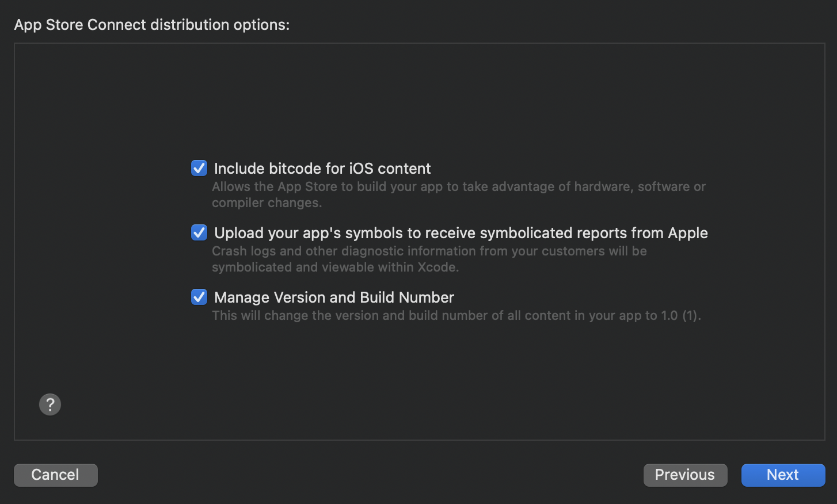
Task: Disable the Include bitcode for iOS content checkbox
Action: tap(199, 168)
